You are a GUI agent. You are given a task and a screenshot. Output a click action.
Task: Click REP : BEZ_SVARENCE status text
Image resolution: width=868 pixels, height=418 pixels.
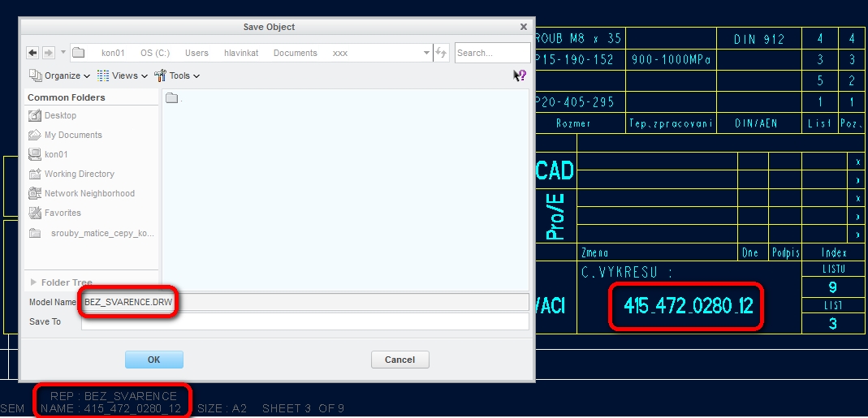(x=114, y=396)
